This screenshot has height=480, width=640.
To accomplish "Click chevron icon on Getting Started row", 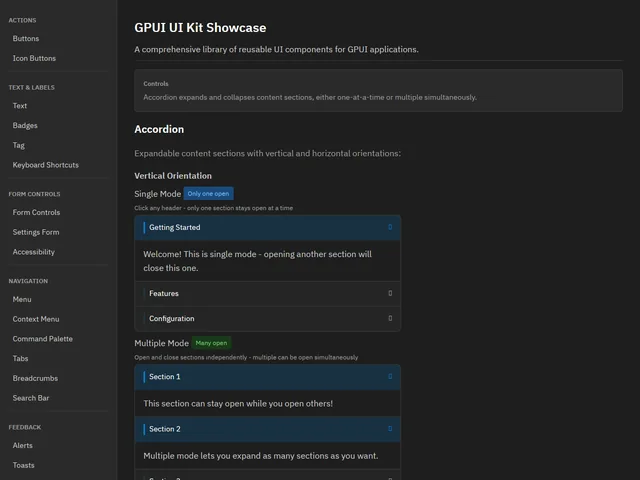I will 390,227.
